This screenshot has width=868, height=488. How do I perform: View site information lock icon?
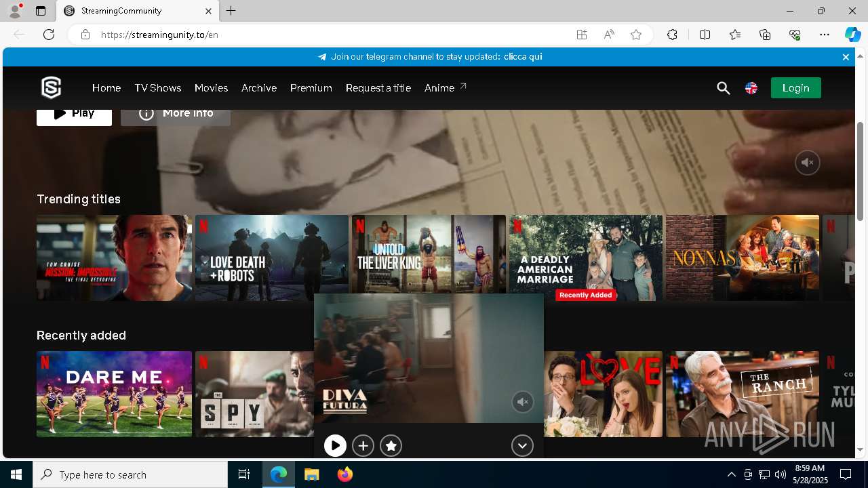pos(85,35)
